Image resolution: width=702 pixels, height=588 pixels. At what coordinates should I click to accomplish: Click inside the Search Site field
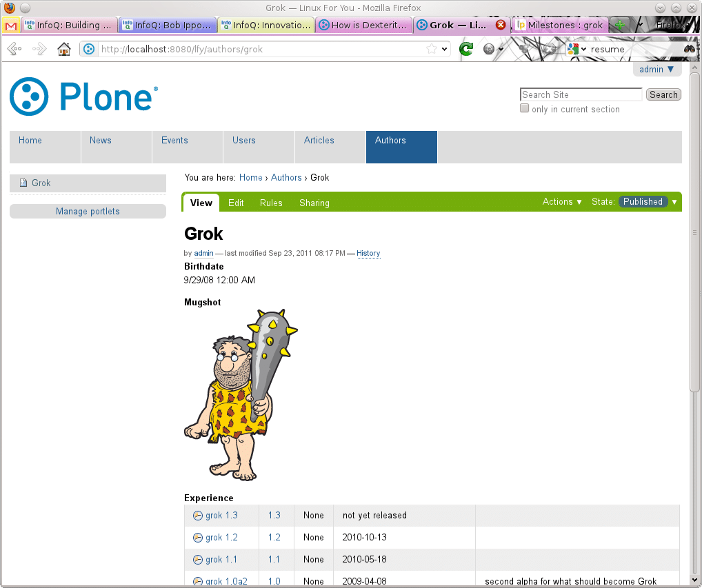(581, 94)
